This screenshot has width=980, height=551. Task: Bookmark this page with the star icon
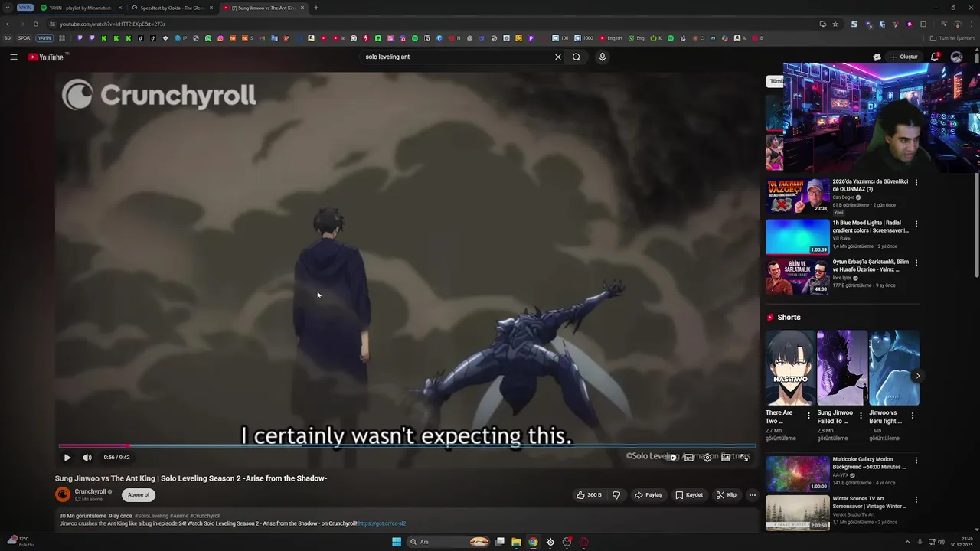(x=835, y=24)
